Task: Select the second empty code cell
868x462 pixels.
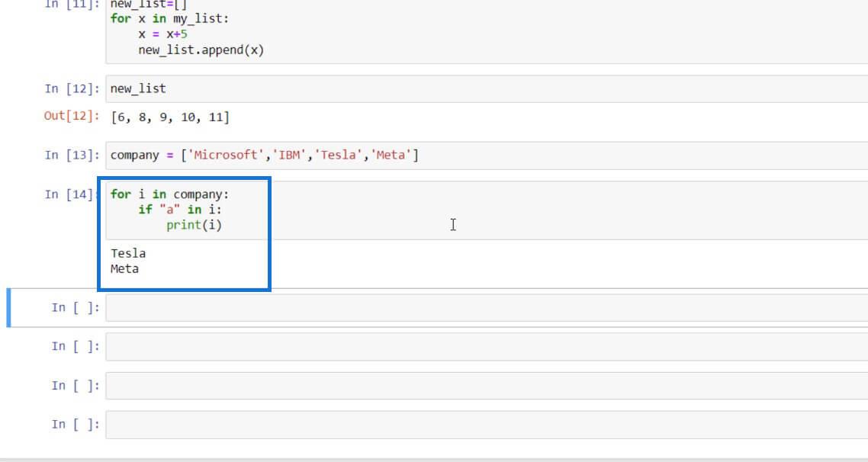Action: click(458, 346)
